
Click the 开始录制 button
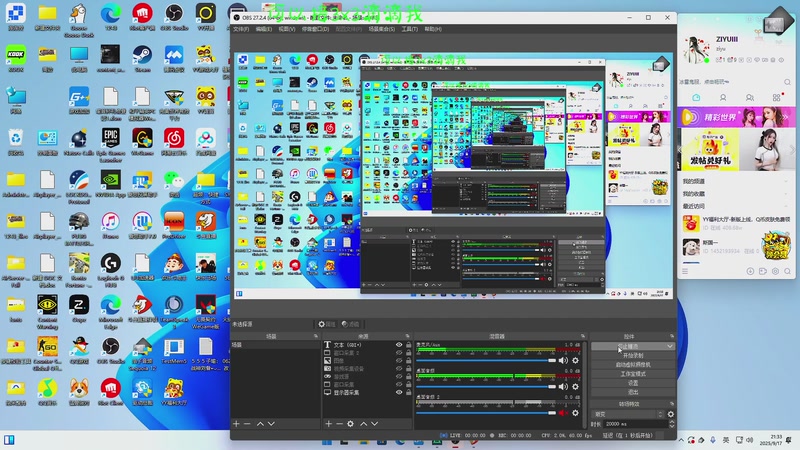coord(633,356)
